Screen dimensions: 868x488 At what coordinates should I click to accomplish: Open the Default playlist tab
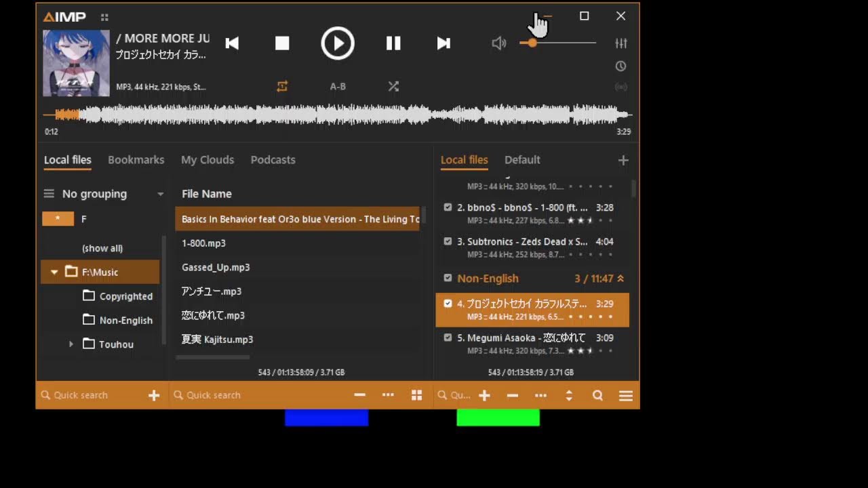[x=522, y=160]
